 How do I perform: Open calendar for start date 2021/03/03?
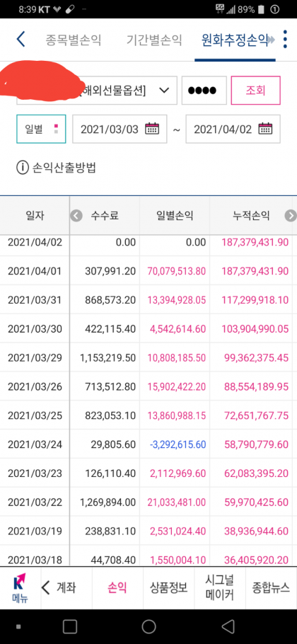pyautogui.click(x=152, y=129)
